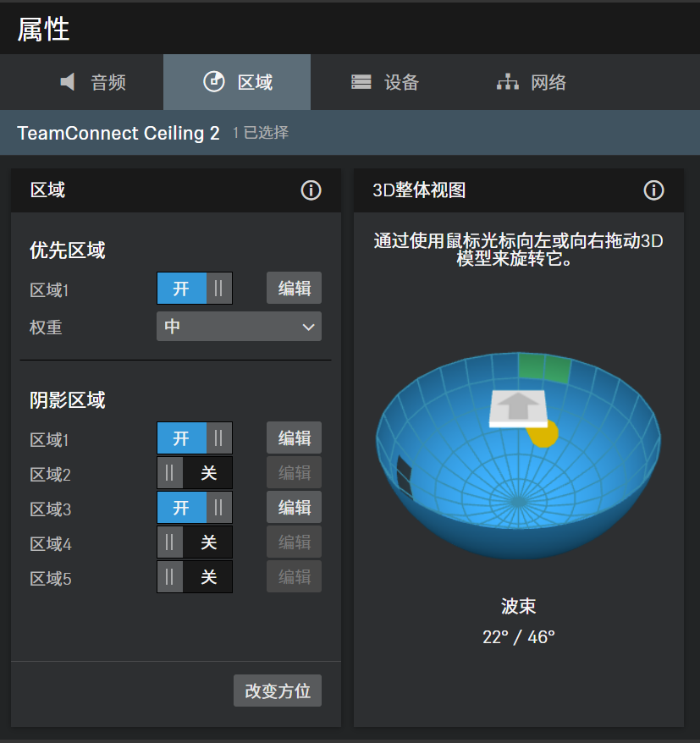700x743 pixels.
Task: Click 编辑 button for shadow 区域3
Action: coord(294,508)
